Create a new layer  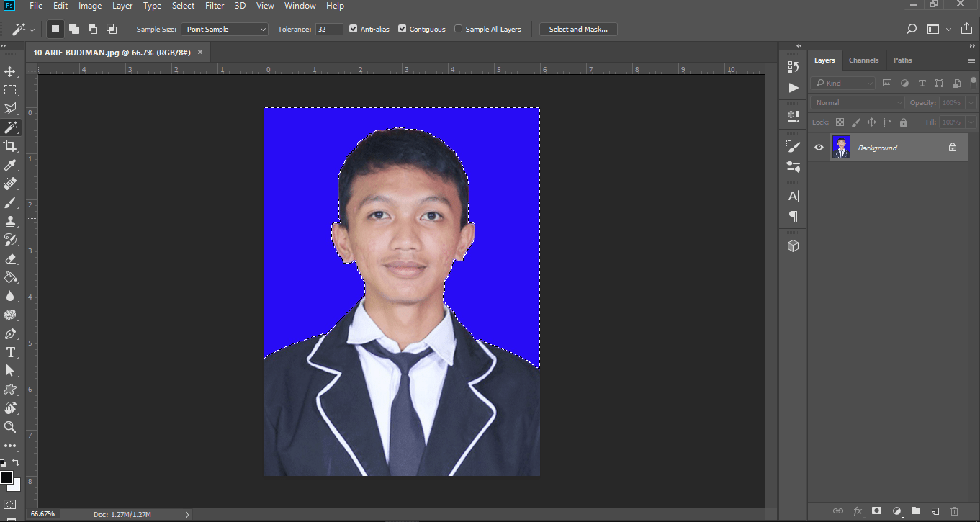click(934, 510)
